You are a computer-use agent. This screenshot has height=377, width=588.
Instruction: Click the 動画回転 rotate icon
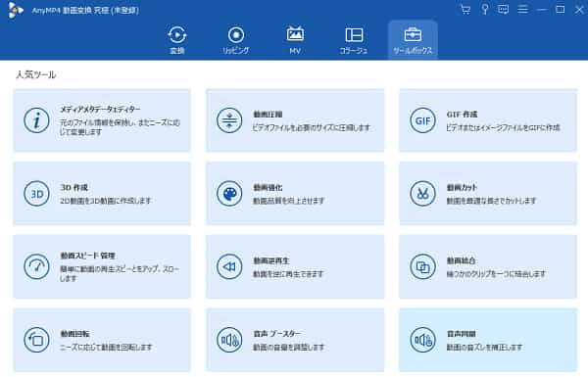[36, 340]
